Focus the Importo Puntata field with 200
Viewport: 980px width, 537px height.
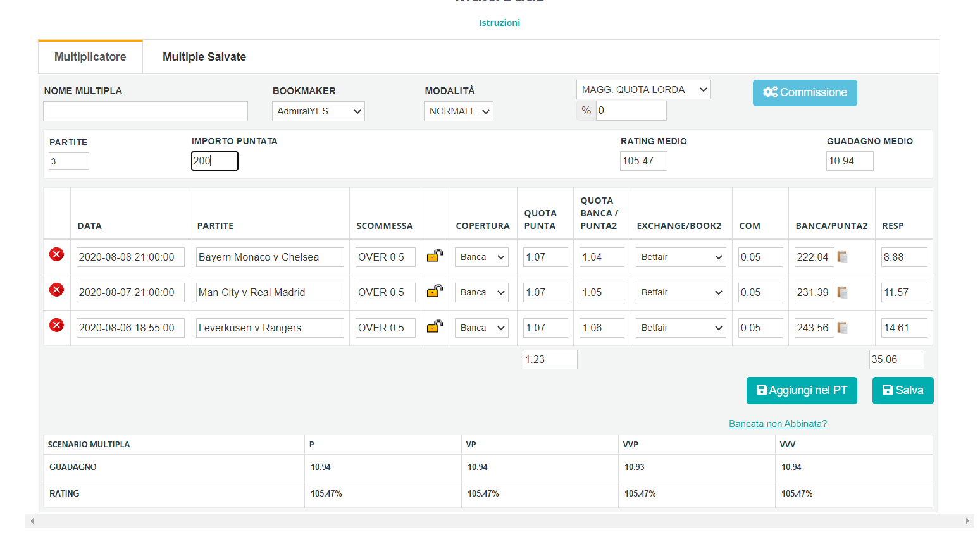[215, 161]
